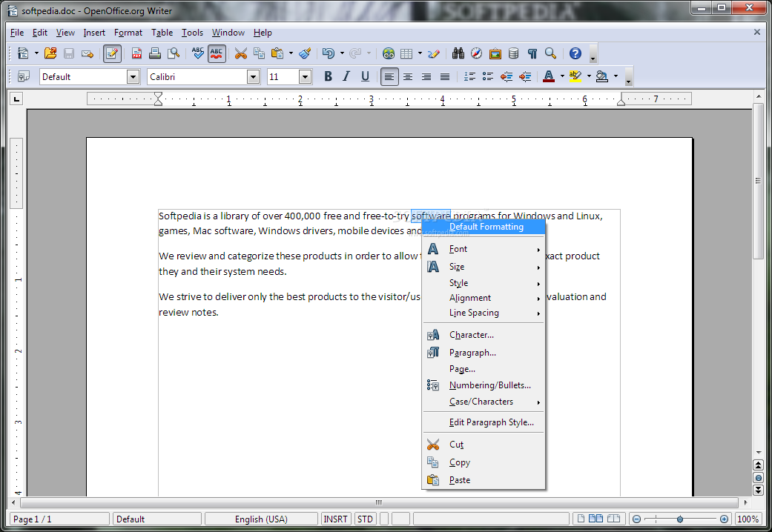Expand the font size 11 dropdown

tap(306, 76)
